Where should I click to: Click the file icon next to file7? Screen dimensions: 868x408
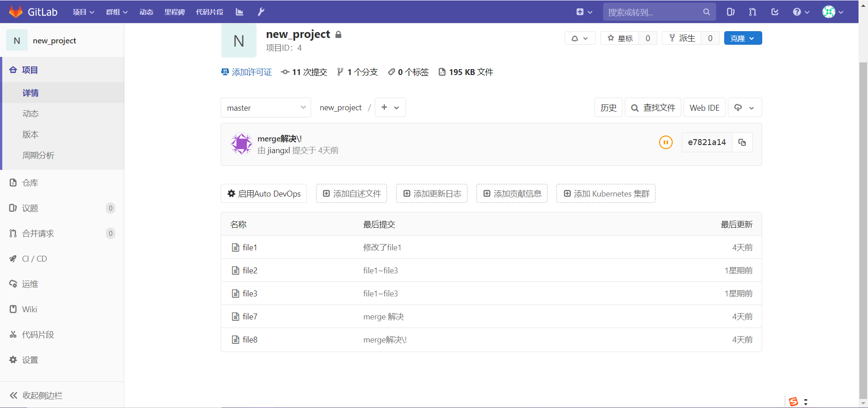click(x=236, y=317)
